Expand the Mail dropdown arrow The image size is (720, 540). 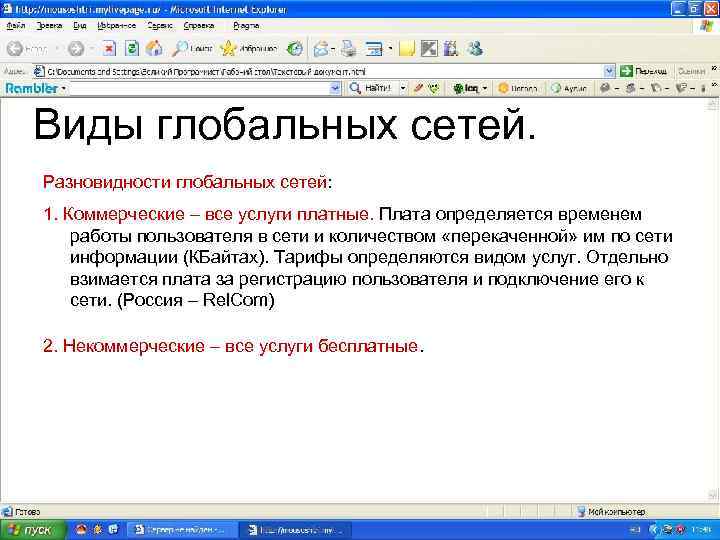click(x=333, y=48)
